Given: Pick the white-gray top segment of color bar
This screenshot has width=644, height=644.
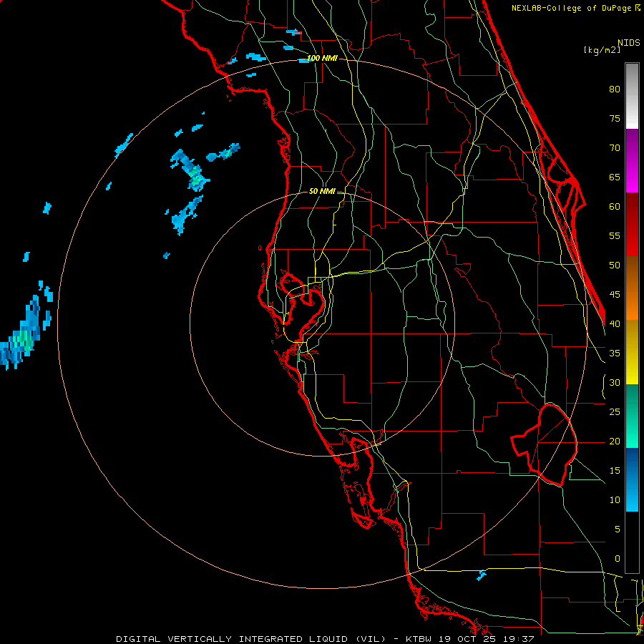Looking at the screenshot, I should [632, 96].
